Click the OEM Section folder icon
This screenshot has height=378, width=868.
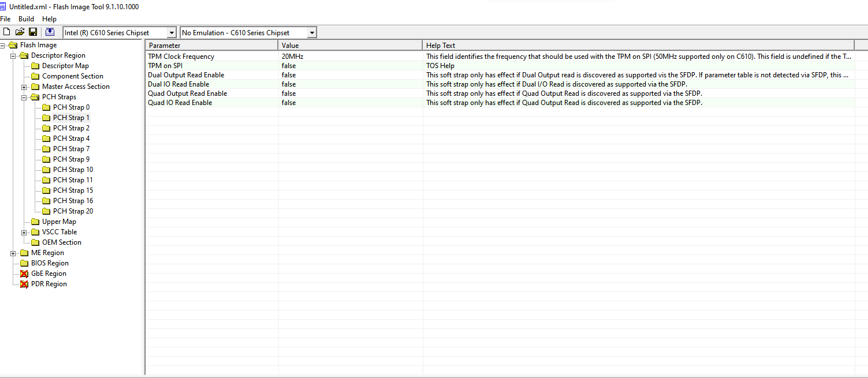(x=35, y=242)
